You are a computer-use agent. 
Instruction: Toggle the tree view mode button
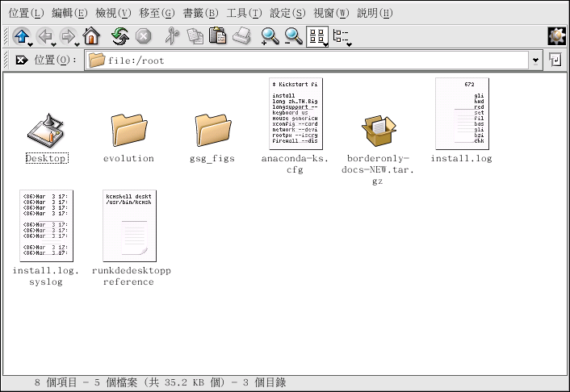pyautogui.click(x=342, y=36)
